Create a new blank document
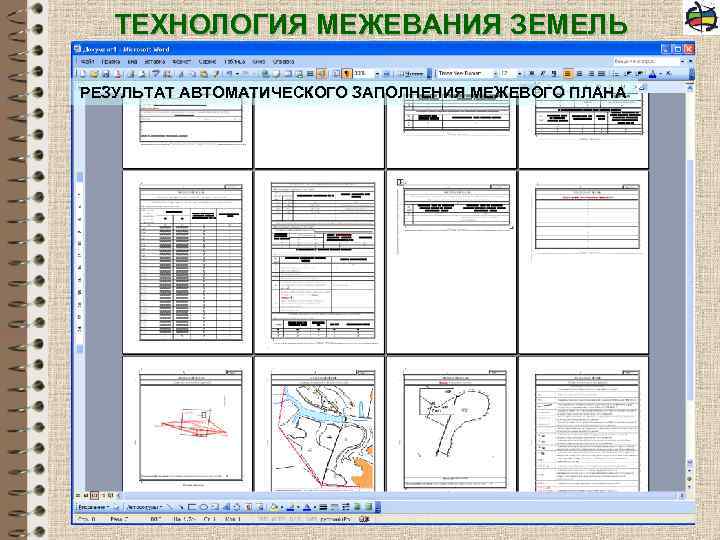The image size is (720, 540). click(x=83, y=74)
